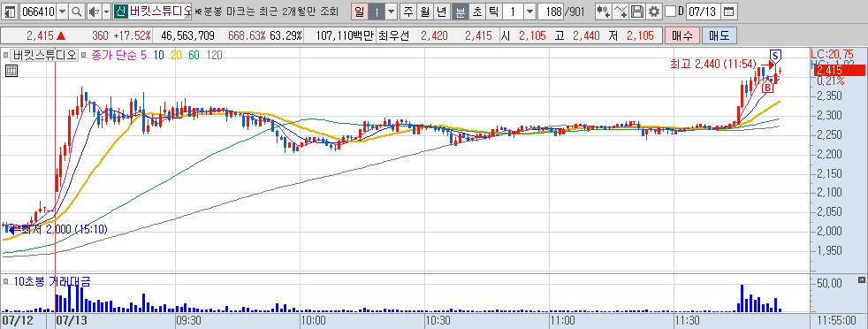Click the add candlestick chart icon
Viewport: 868px width, 329px height.
604,11
